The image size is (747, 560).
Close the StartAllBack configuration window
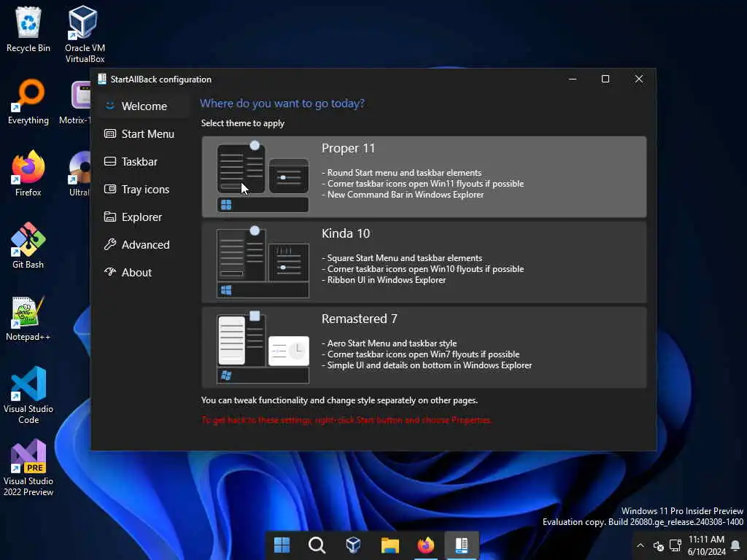click(639, 79)
